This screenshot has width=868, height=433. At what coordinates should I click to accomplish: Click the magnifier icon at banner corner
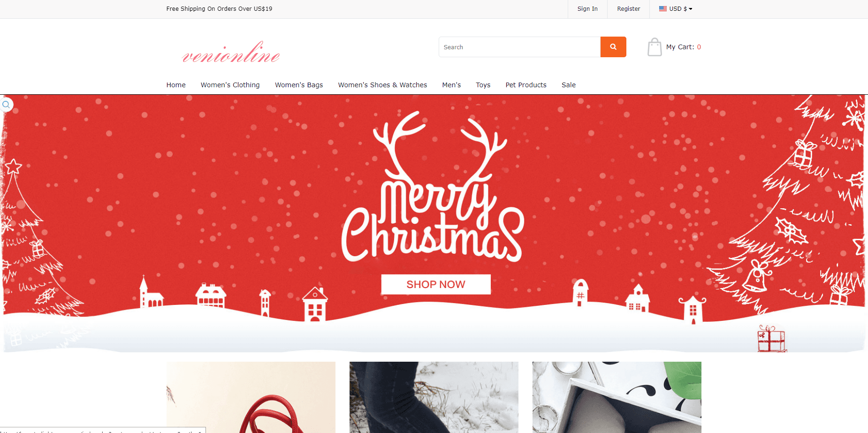click(x=6, y=105)
